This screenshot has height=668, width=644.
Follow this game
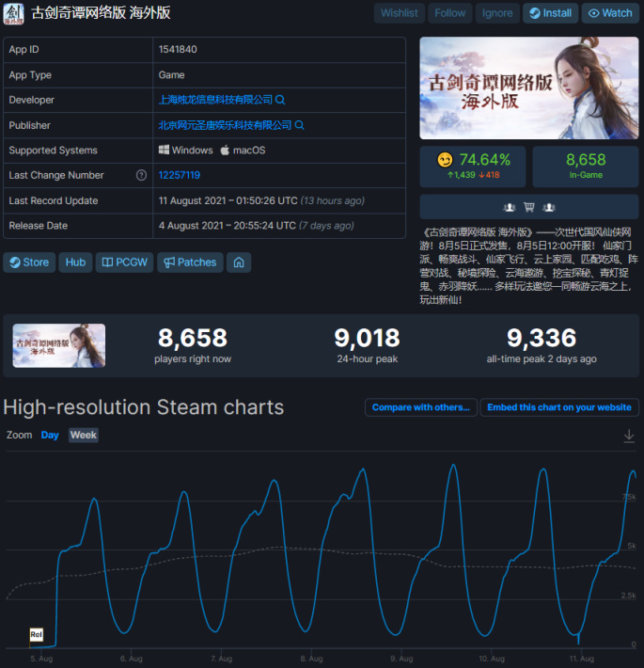(x=450, y=13)
